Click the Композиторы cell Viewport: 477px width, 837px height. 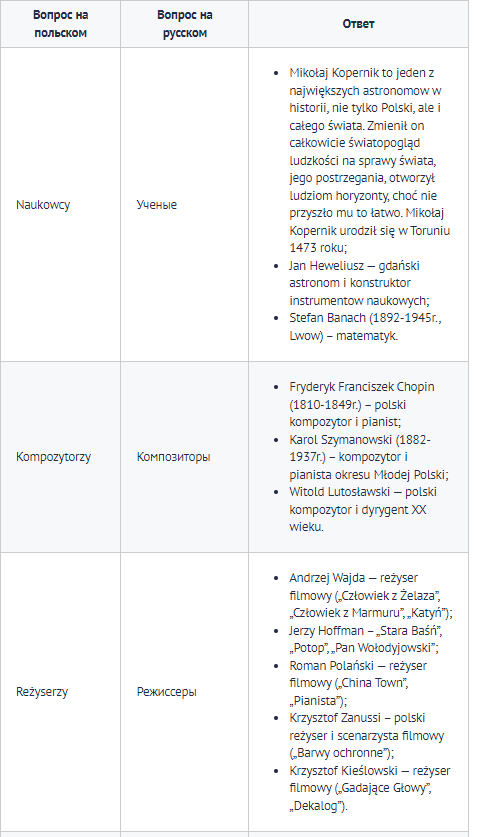pos(185,457)
